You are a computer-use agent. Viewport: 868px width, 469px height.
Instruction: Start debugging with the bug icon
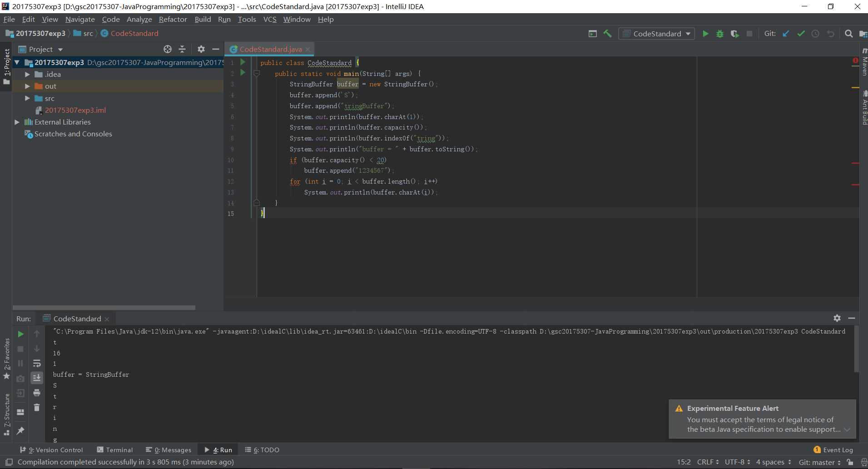720,34
